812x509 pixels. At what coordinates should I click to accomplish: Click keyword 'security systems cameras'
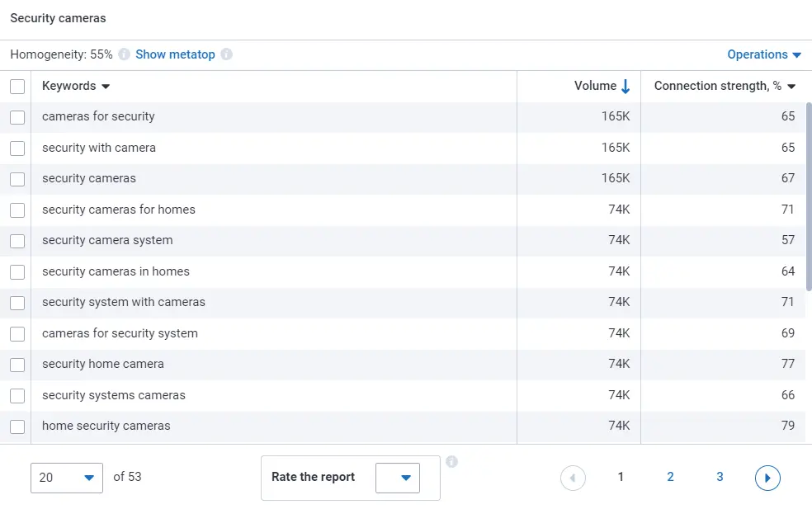113,395
